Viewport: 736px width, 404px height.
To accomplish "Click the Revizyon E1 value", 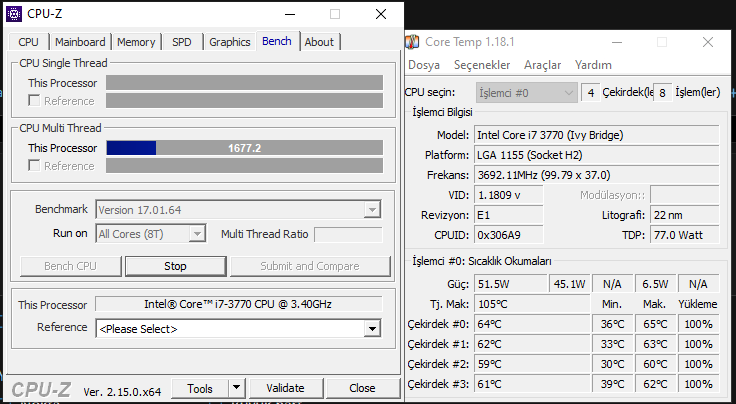I will [508, 215].
